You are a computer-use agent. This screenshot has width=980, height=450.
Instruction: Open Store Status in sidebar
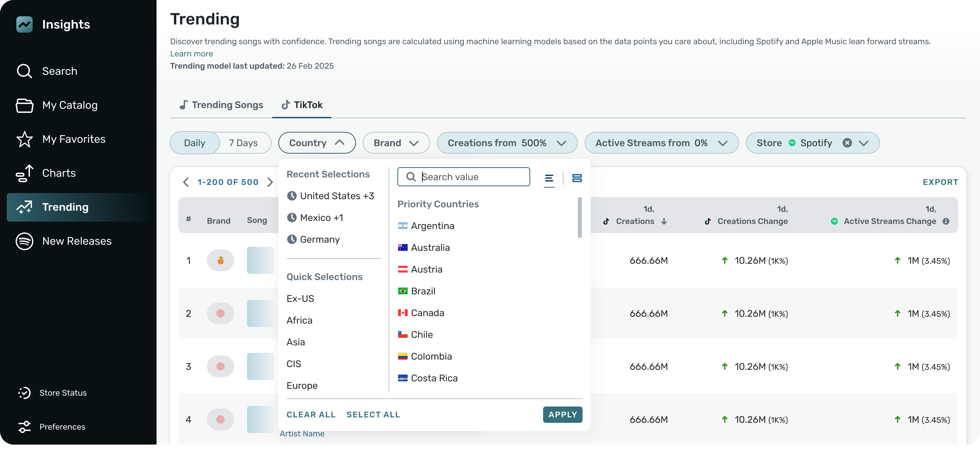(x=63, y=393)
